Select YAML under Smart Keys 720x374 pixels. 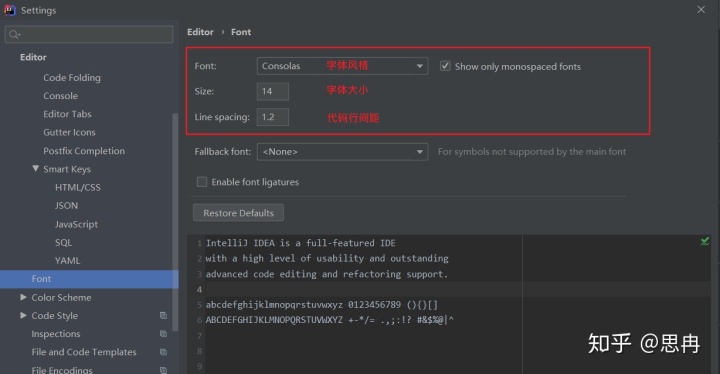click(x=68, y=261)
